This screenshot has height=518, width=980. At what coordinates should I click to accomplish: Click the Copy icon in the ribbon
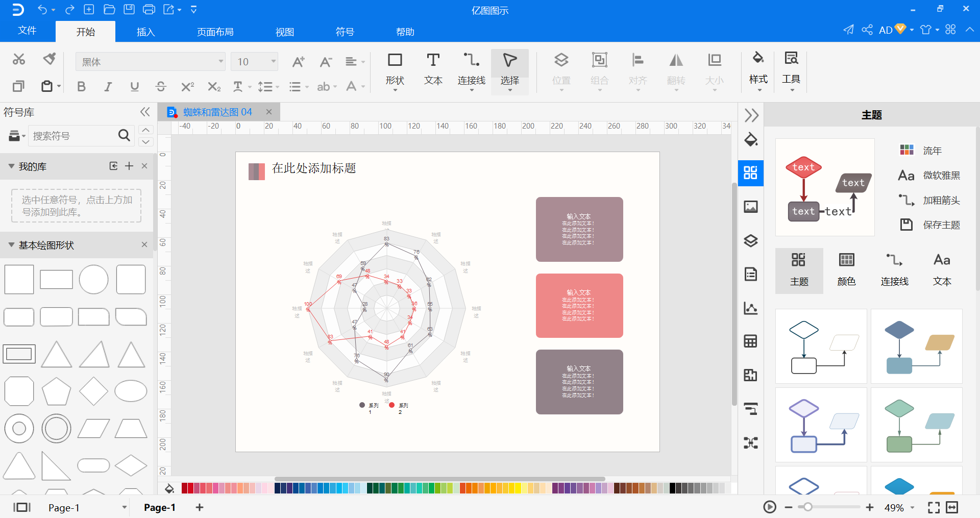pos(18,86)
